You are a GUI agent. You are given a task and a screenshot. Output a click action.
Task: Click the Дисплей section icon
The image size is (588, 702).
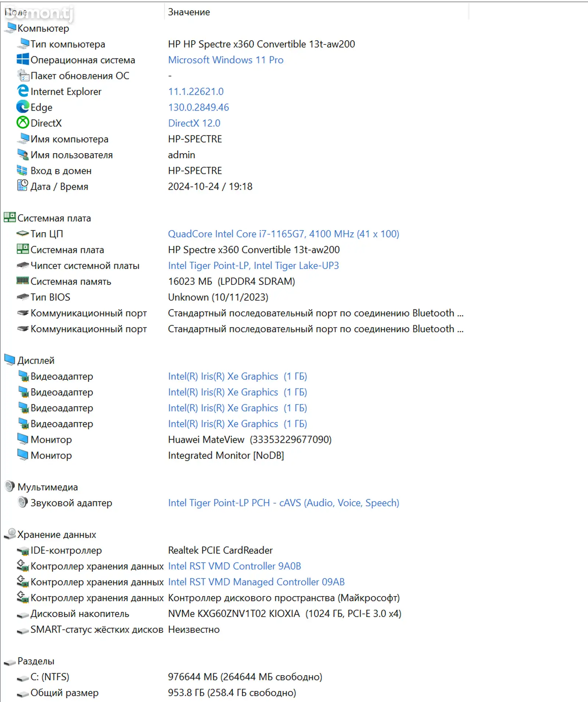10,359
